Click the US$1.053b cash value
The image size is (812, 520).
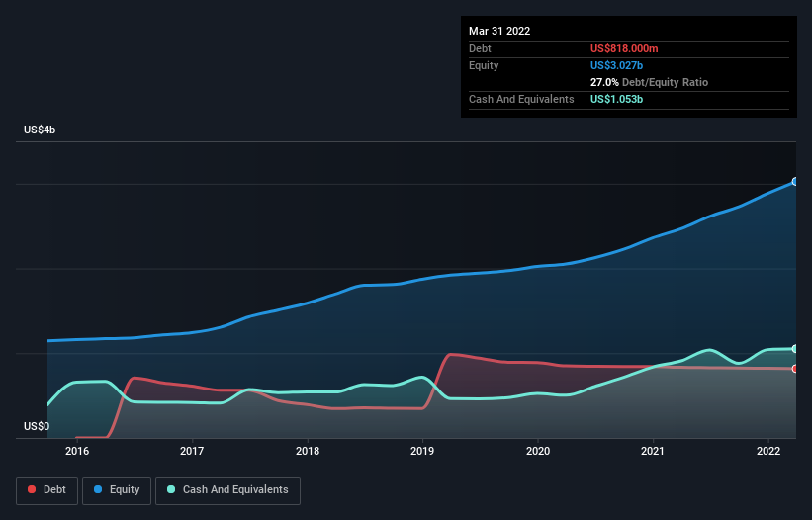(617, 99)
